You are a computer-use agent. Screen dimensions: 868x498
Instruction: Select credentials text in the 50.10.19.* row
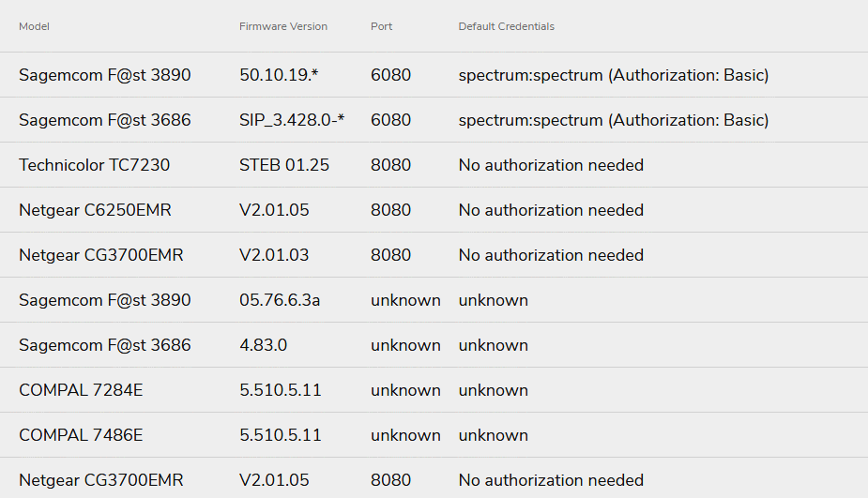613,75
